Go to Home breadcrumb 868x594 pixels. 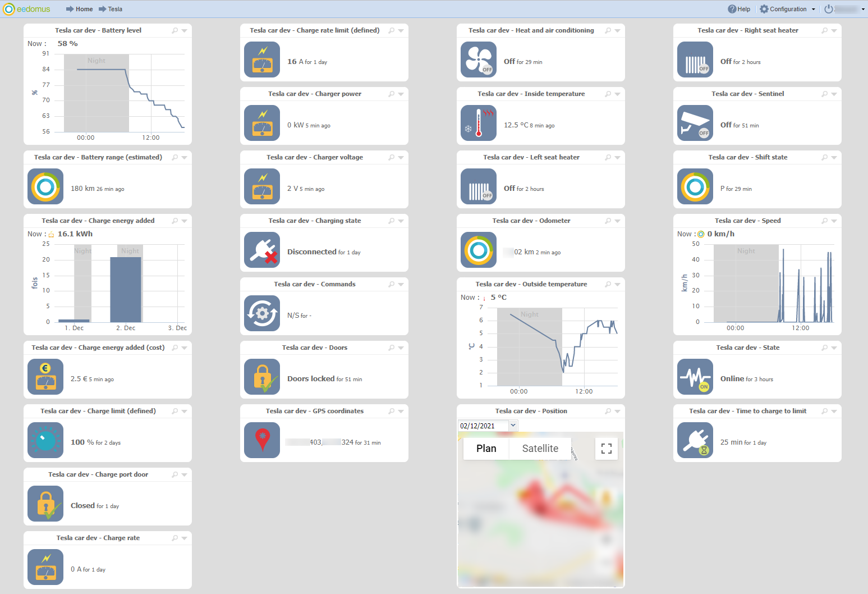[x=80, y=9]
